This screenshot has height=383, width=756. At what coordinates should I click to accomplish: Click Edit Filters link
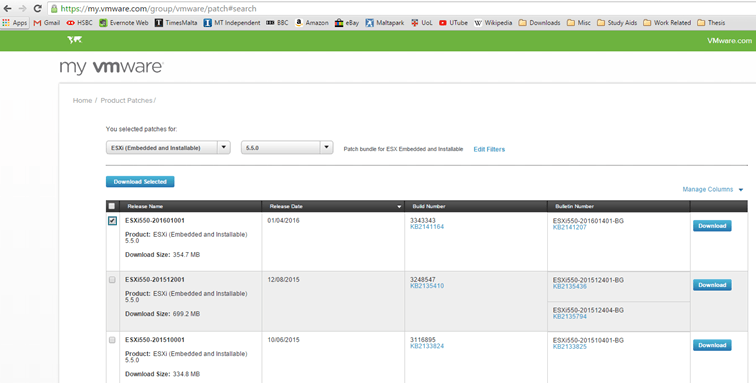click(489, 149)
